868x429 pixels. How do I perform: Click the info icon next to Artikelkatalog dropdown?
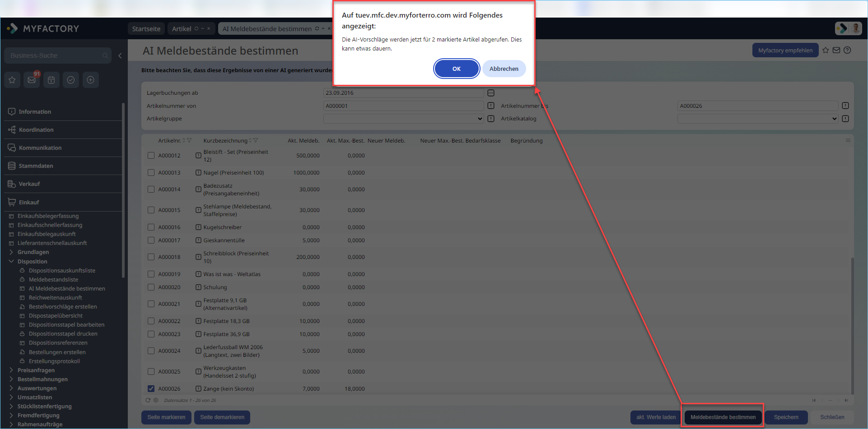[845, 119]
